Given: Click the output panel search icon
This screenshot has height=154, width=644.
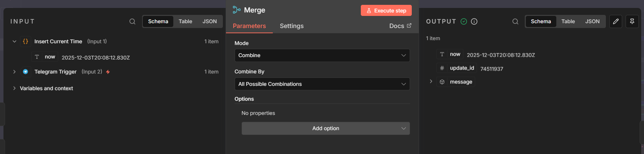Looking at the screenshot, I should coord(515,21).
